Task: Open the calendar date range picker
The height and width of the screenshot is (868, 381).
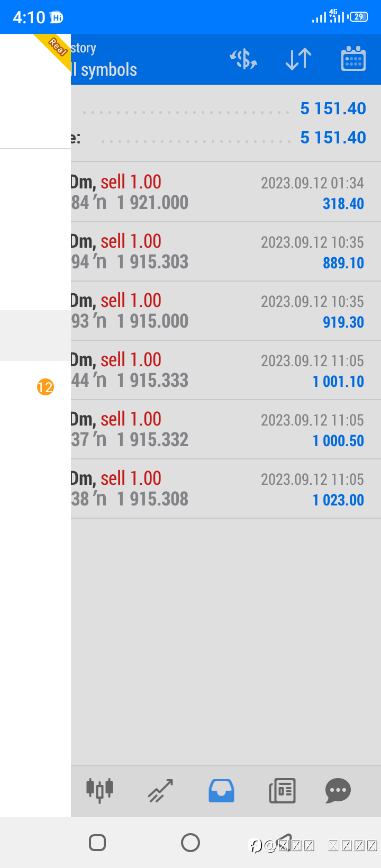Action: tap(353, 59)
